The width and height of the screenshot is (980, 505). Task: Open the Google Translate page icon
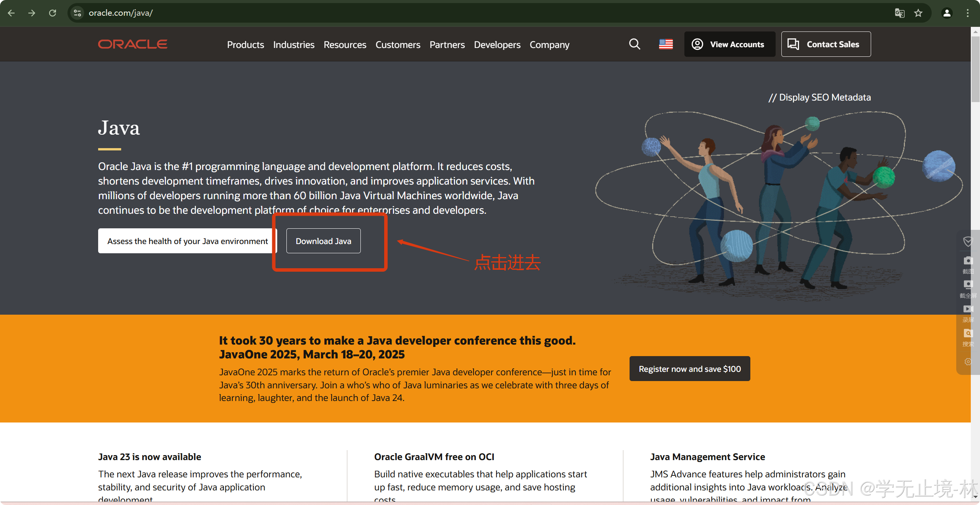coord(899,13)
